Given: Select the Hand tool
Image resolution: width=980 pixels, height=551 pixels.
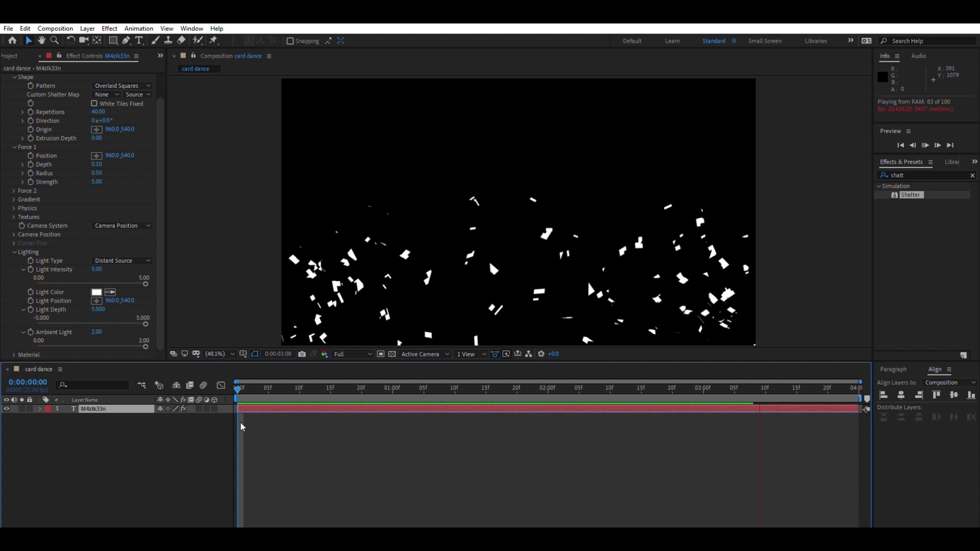Looking at the screenshot, I should click(x=41, y=40).
